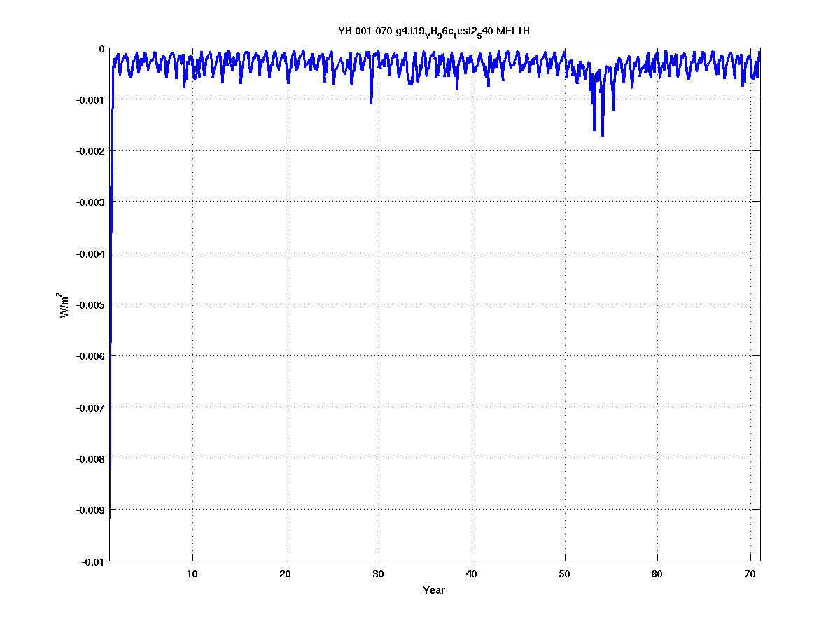Click y-axis tick label -0.004
This screenshot has width=840, height=630.
pos(91,253)
